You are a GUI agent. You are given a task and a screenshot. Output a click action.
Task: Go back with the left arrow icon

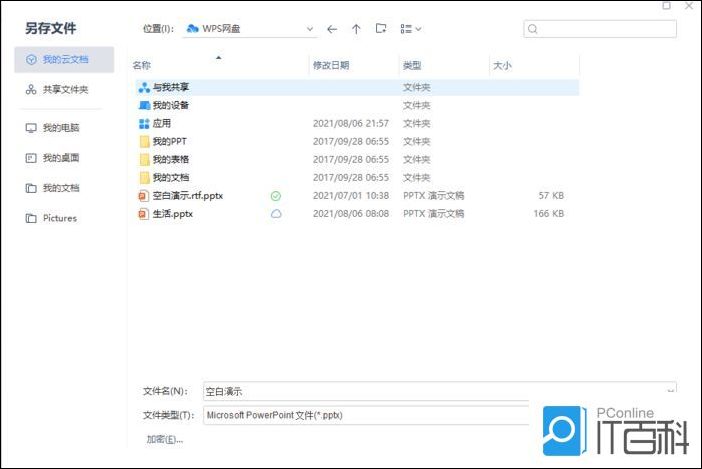pyautogui.click(x=332, y=29)
